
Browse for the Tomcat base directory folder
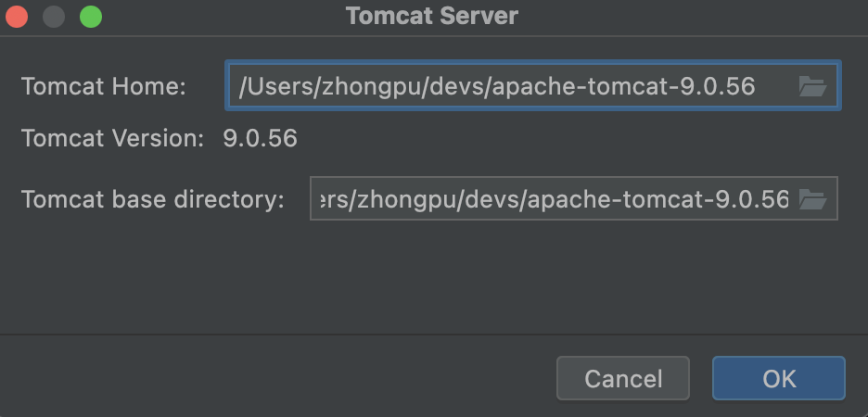(811, 199)
